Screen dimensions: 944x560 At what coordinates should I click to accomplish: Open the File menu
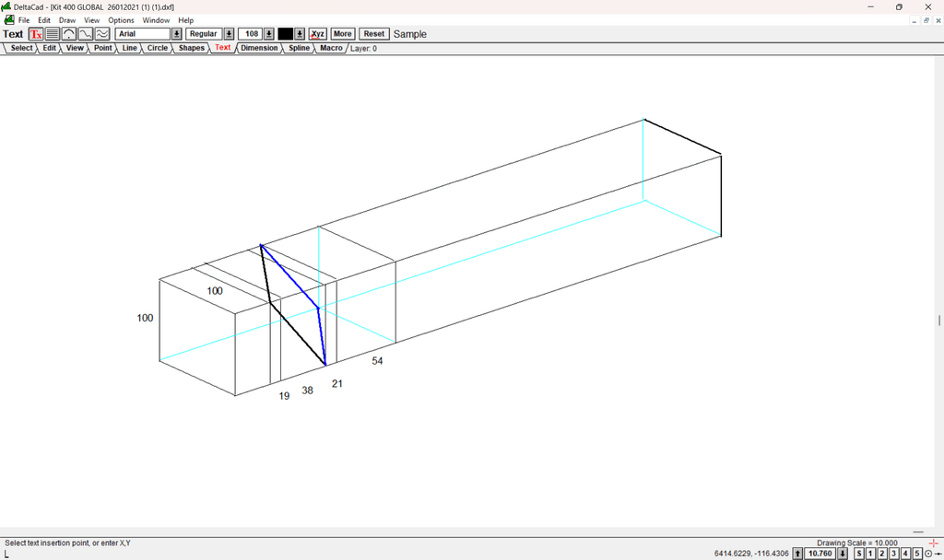tap(24, 20)
